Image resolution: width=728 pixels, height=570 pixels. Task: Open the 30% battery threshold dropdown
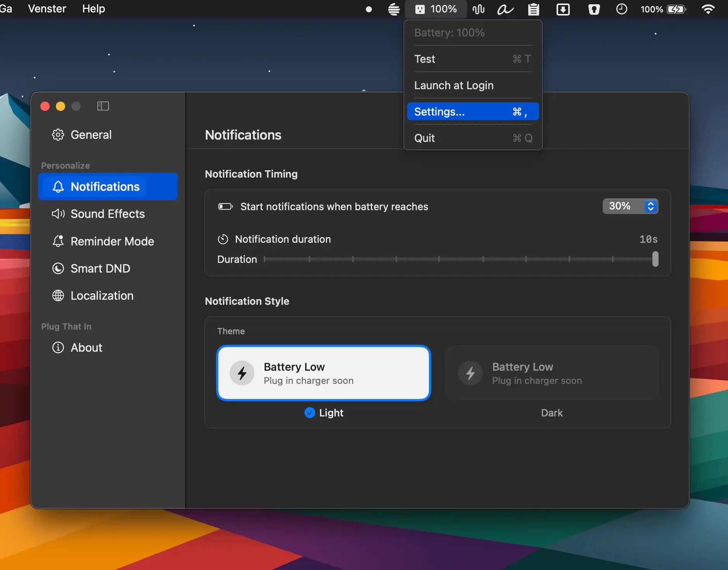tap(630, 206)
